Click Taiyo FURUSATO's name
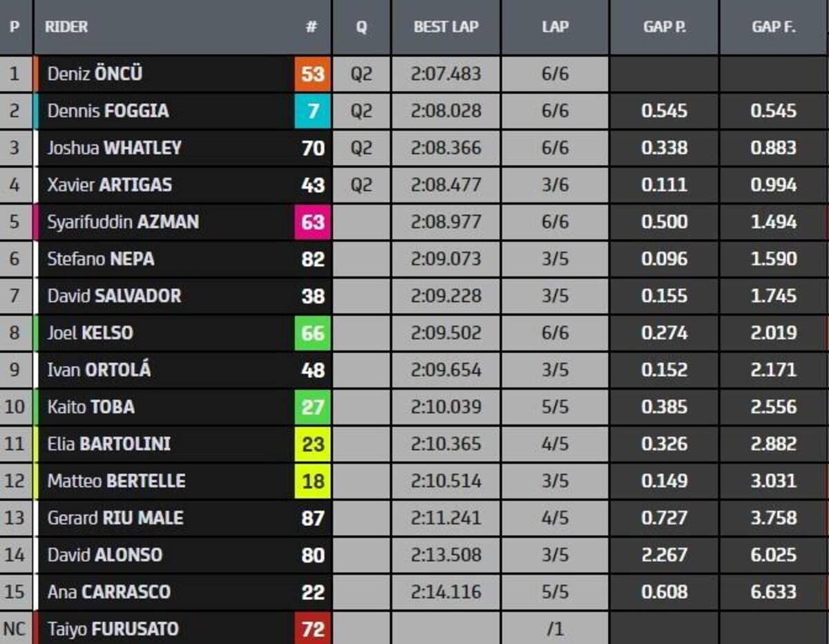This screenshot has height=644, width=829. pos(113,629)
